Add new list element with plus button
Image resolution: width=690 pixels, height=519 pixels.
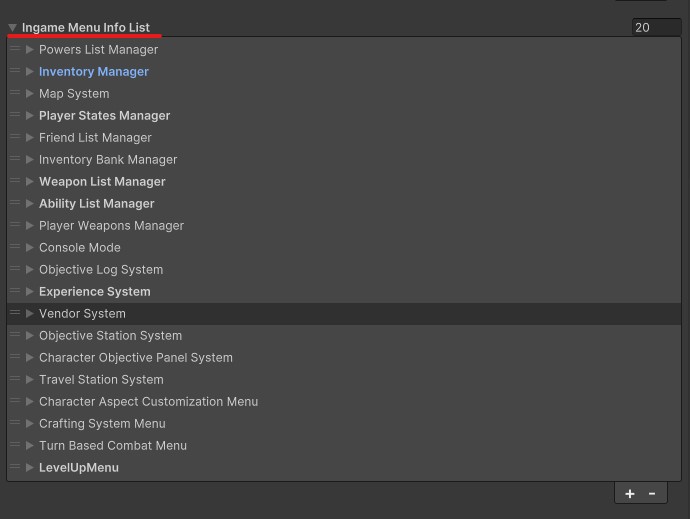629,494
